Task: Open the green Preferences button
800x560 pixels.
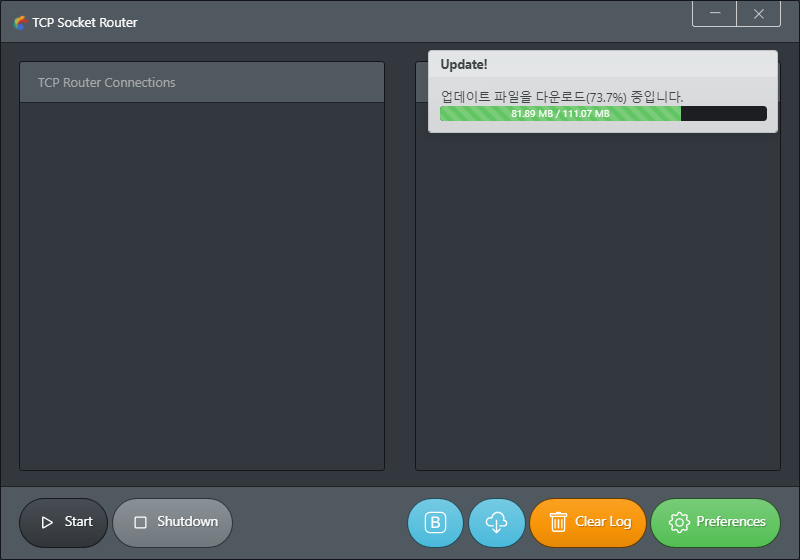Action: point(715,522)
